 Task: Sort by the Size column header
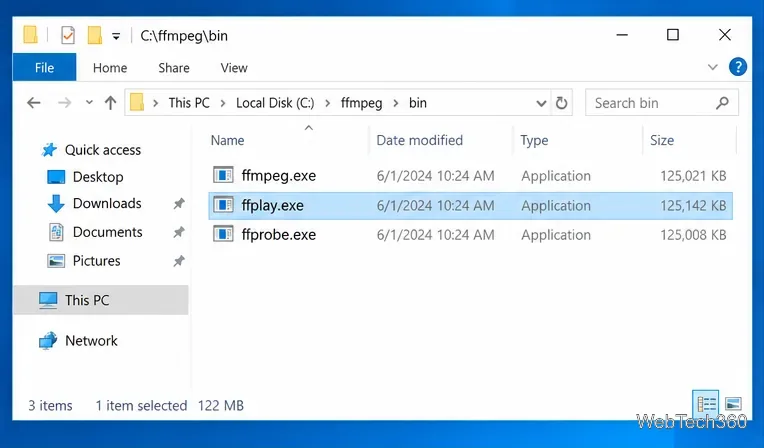click(x=662, y=140)
